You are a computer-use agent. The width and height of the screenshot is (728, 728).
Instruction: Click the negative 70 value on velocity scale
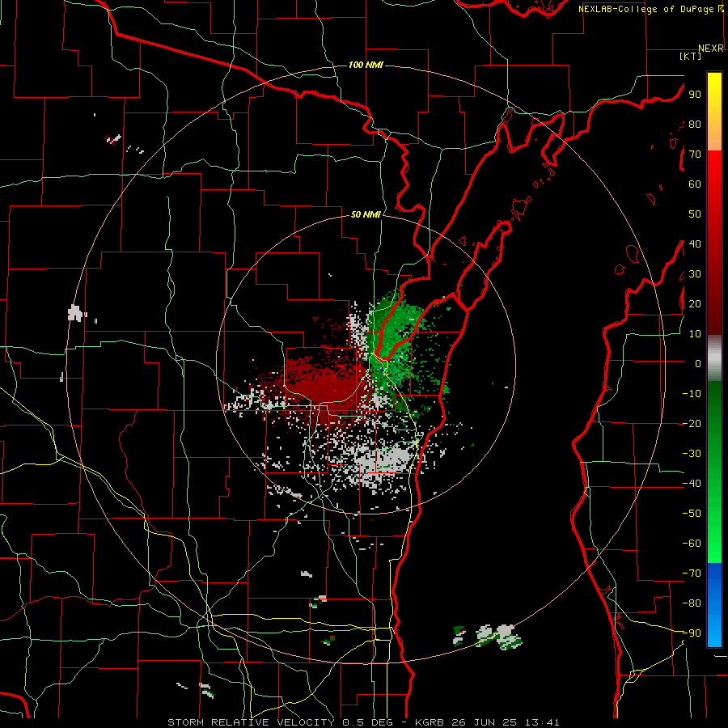pos(692,573)
